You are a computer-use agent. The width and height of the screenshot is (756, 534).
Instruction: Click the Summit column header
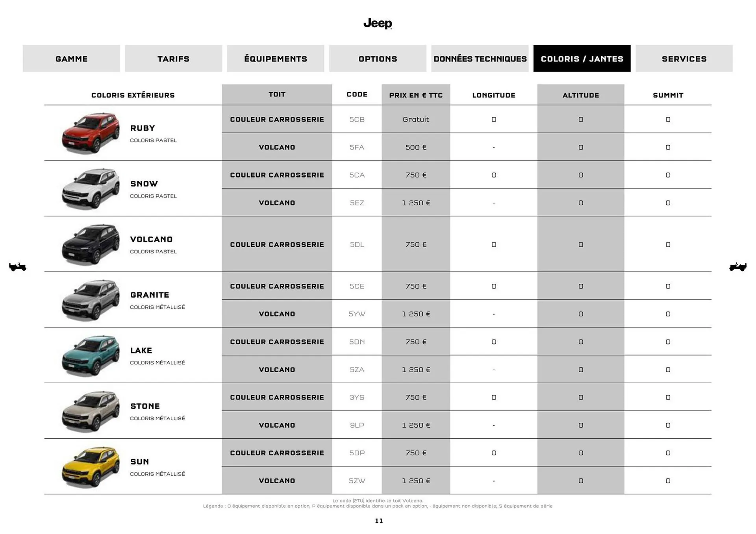tap(668, 95)
